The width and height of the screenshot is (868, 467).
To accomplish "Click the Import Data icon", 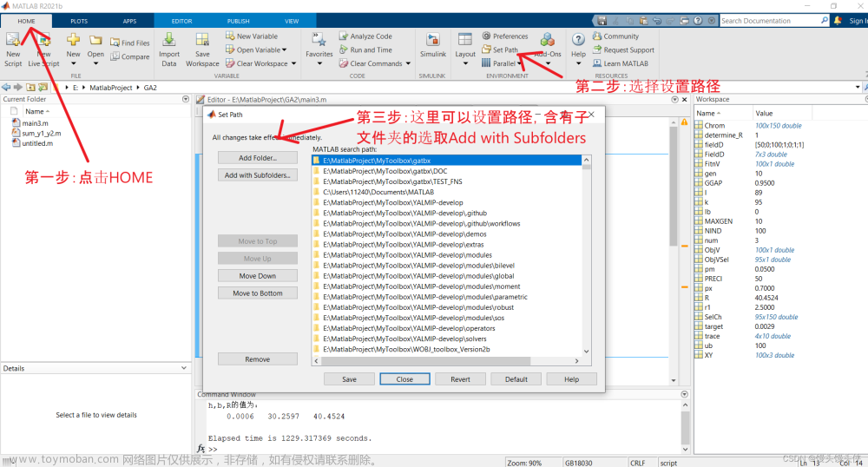I will (169, 40).
